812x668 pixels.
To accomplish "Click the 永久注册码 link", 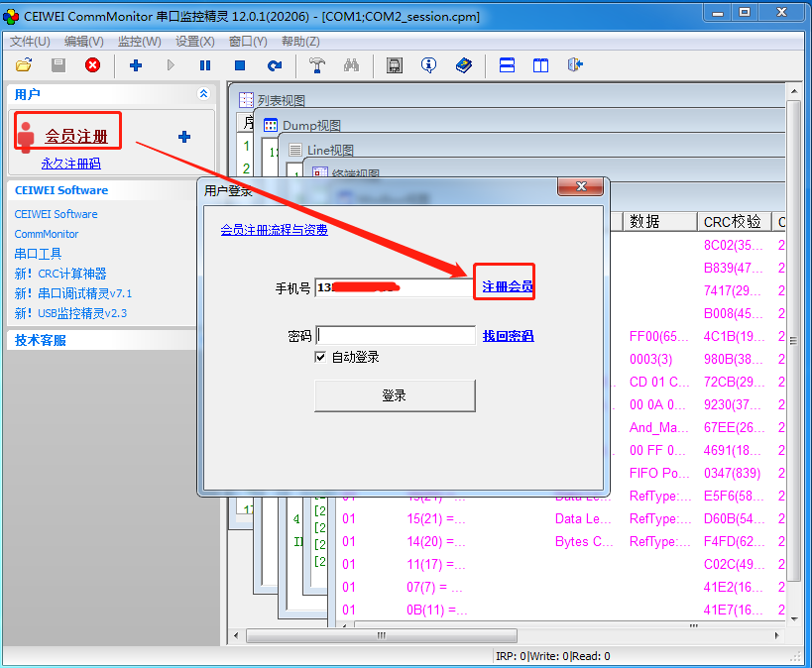I will [x=71, y=164].
